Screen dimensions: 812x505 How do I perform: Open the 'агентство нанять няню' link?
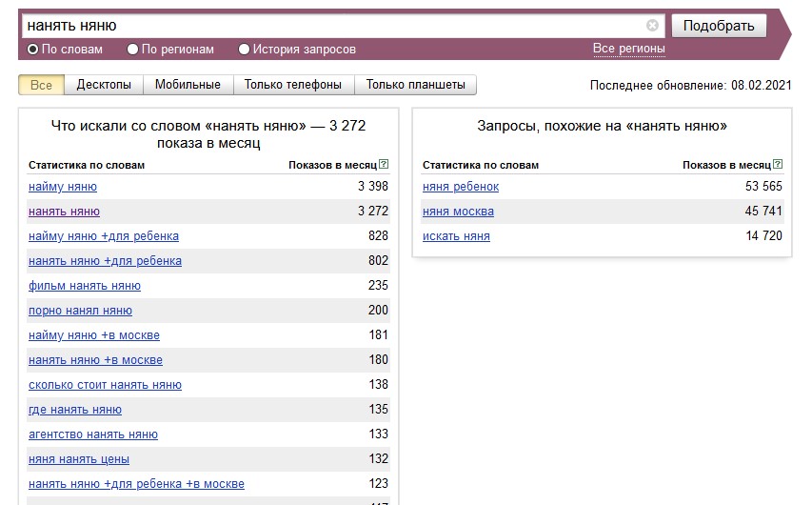click(93, 434)
